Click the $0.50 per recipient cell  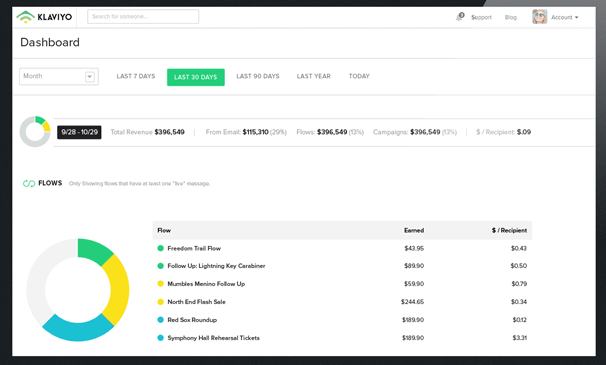[x=519, y=266]
